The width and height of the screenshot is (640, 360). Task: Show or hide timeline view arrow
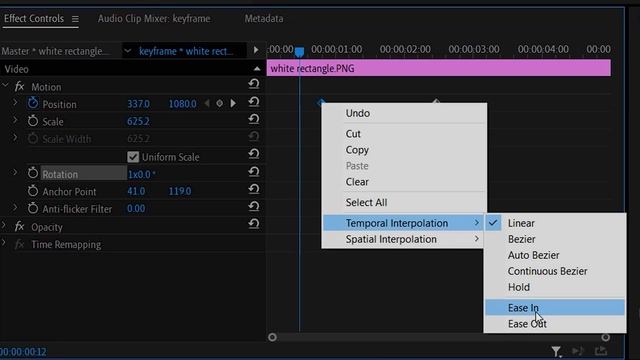(x=256, y=51)
